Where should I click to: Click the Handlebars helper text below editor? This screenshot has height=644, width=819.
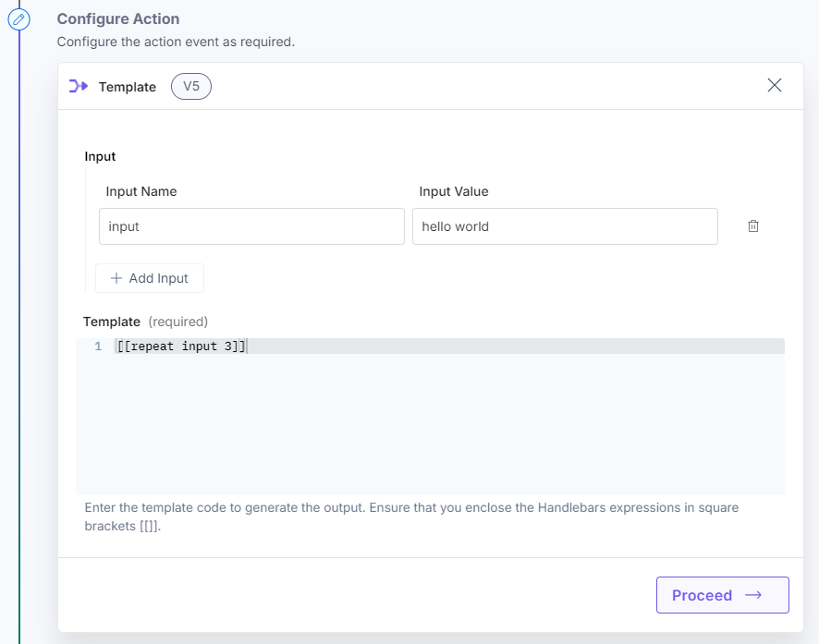click(x=411, y=516)
